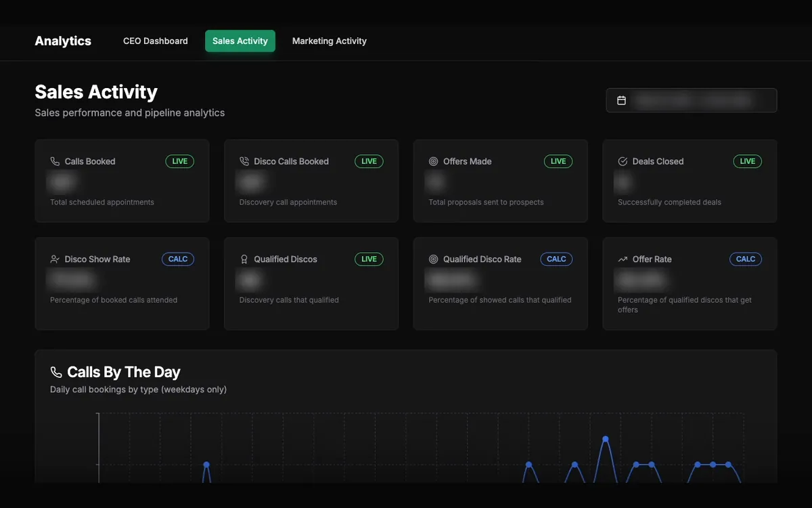
Task: Click the Offers Made card title
Action: click(468, 161)
